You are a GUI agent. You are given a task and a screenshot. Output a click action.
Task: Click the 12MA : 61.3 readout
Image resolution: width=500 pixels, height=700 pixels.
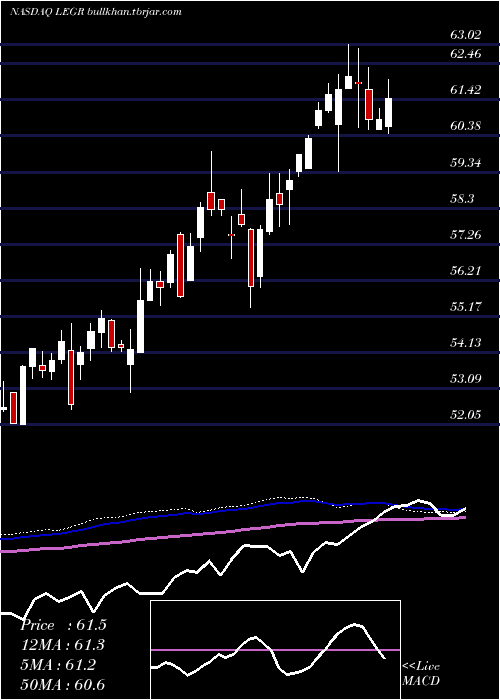(x=63, y=645)
